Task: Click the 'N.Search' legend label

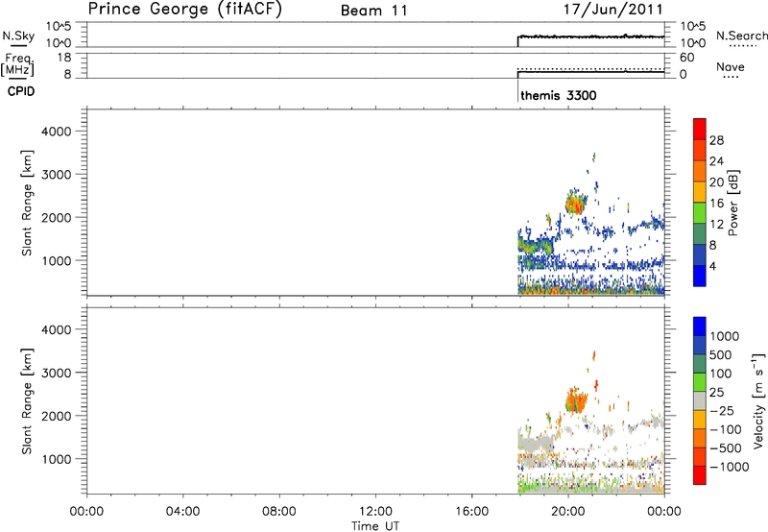Action: [741, 36]
